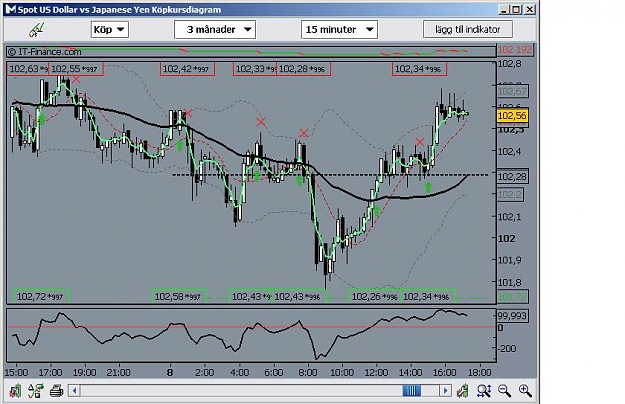The image size is (625, 404).
Task: Maximize the chart window
Action: coord(517,9)
